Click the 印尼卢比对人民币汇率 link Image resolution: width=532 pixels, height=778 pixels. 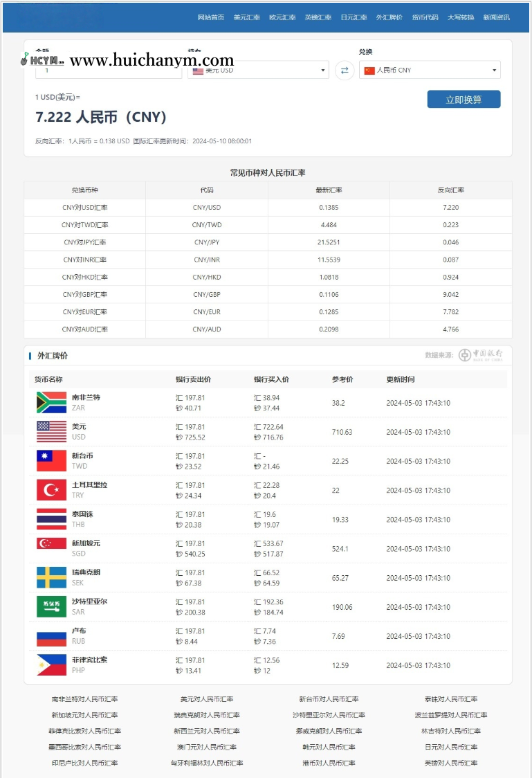85,763
